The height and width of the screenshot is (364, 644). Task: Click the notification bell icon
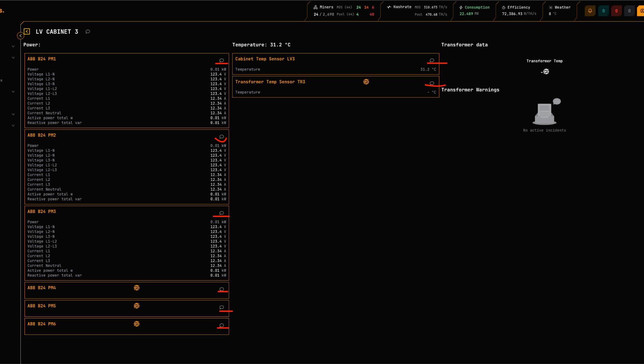point(590,11)
